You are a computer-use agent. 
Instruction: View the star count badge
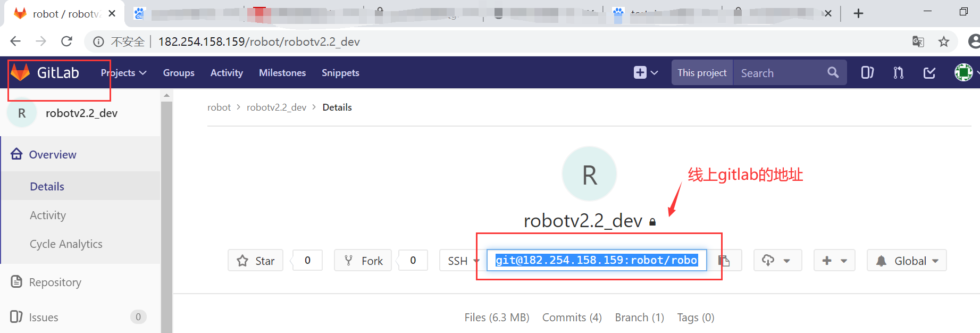click(x=307, y=261)
